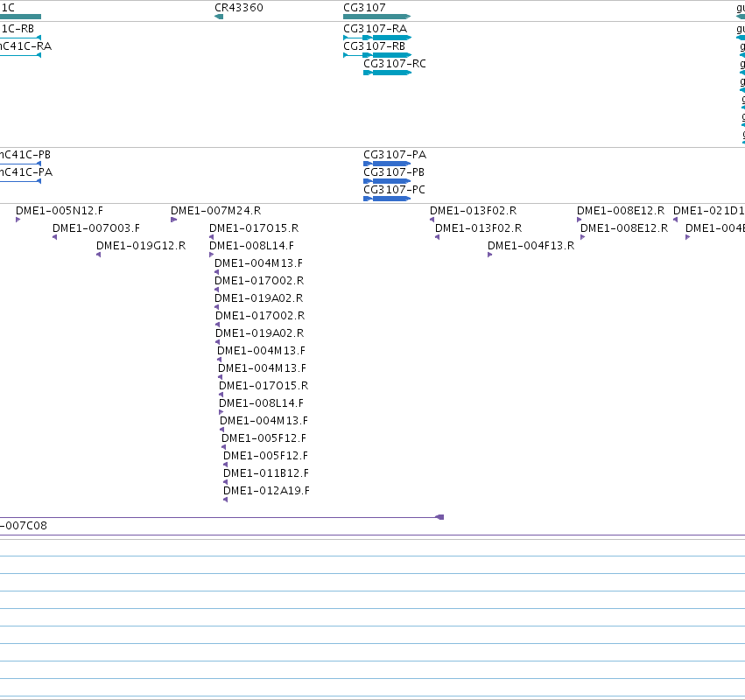Select the CG3107-PA protein glyph

[387, 164]
